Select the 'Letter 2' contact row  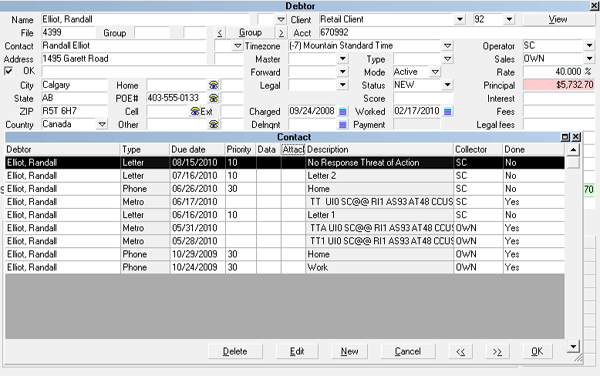(285, 176)
